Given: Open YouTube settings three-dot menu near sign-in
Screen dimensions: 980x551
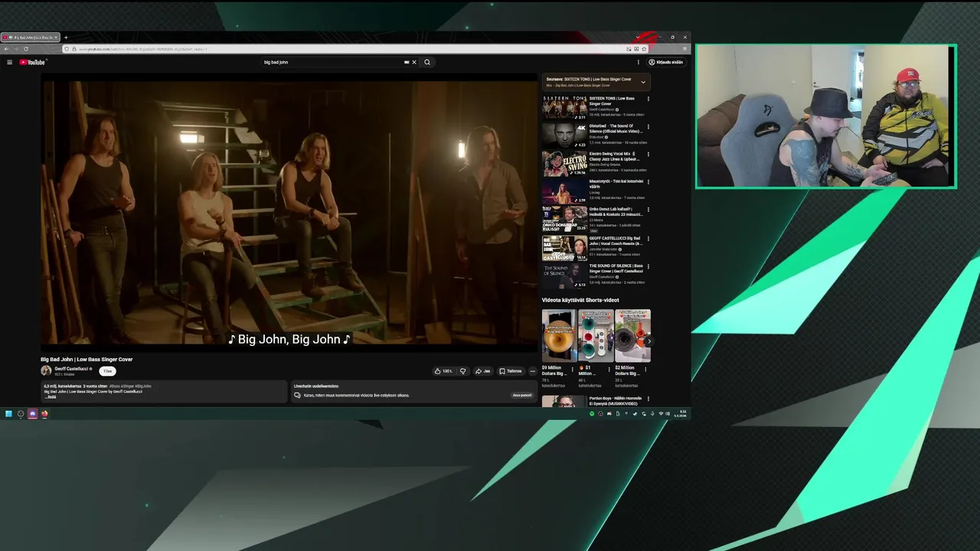Looking at the screenshot, I should 639,62.
